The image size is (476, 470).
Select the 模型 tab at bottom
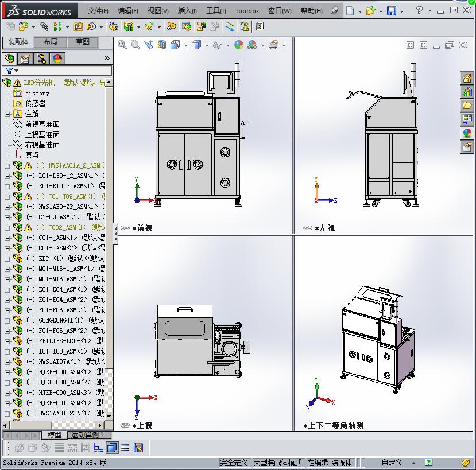tap(55, 435)
